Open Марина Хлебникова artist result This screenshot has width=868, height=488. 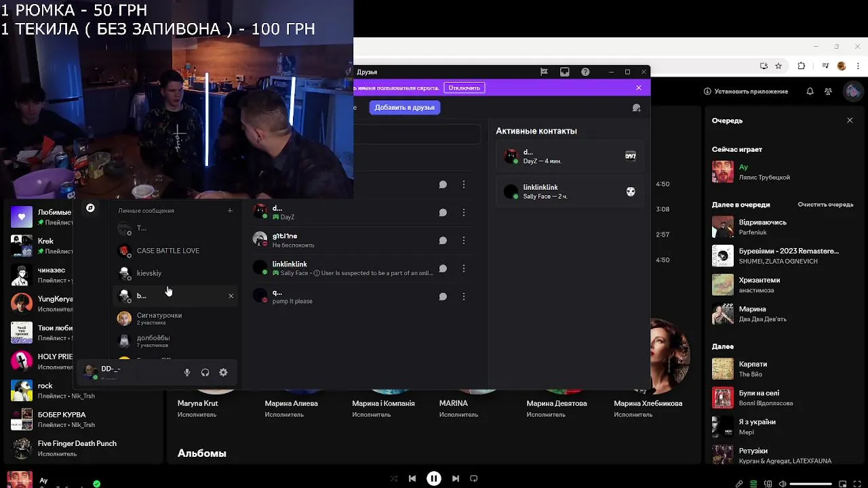click(648, 403)
